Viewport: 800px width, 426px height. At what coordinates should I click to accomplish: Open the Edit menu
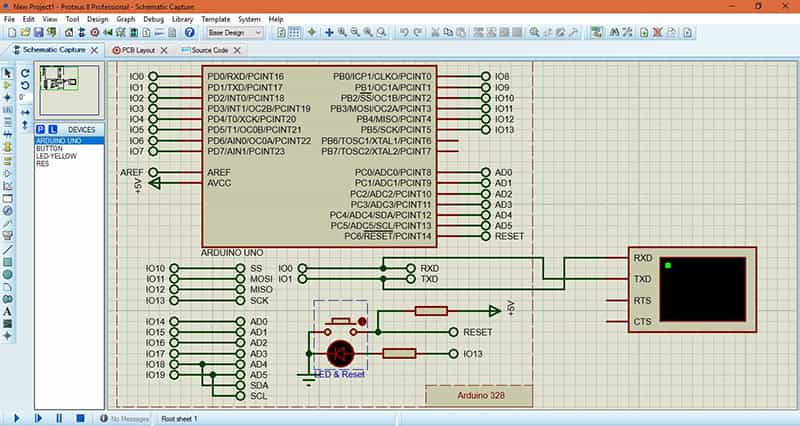pos(29,19)
